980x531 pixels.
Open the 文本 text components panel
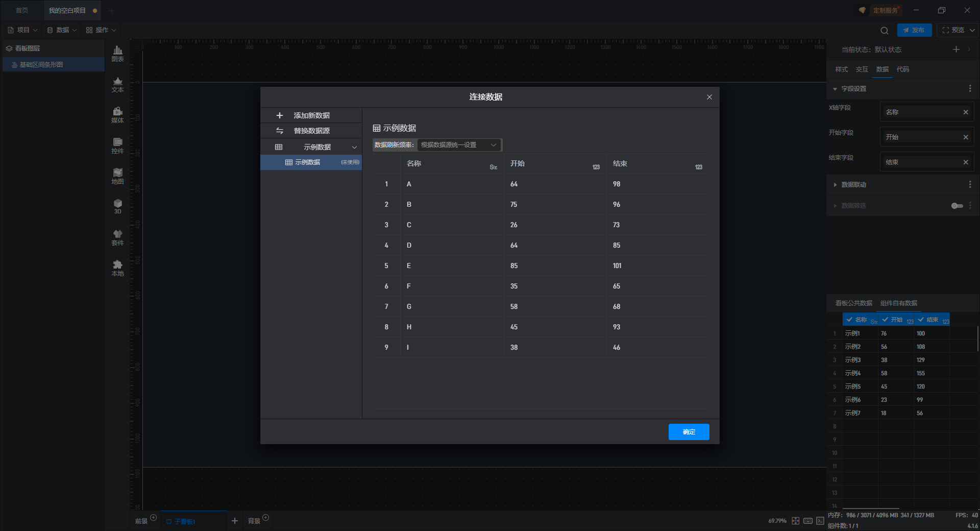coord(117,84)
